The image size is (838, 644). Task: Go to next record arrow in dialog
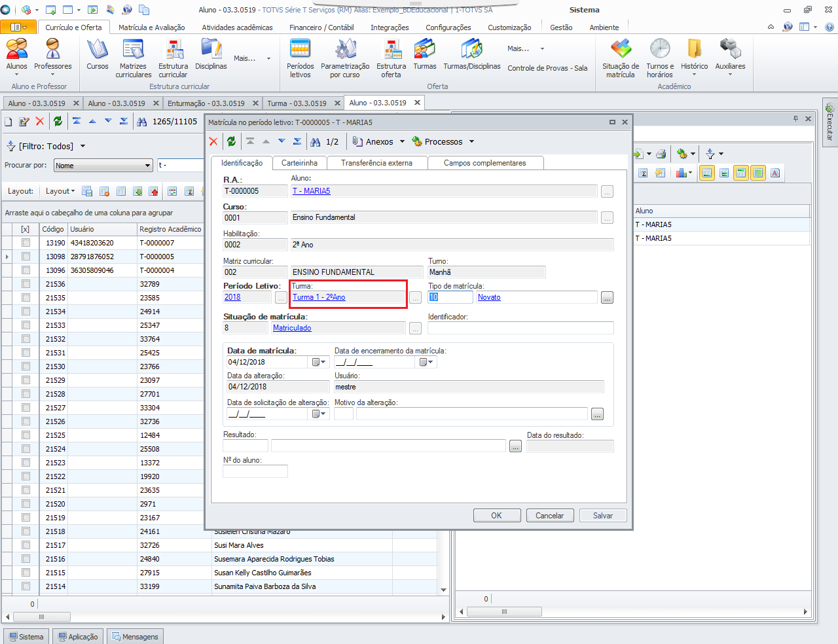pos(282,141)
